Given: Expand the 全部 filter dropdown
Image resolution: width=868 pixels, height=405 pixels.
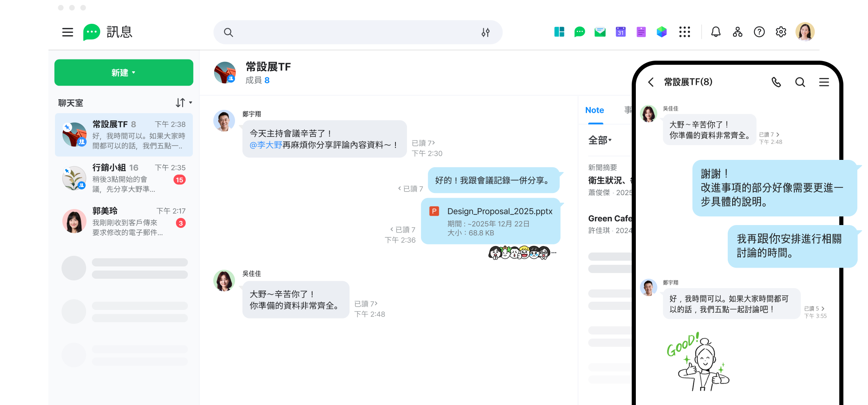Looking at the screenshot, I should click(x=600, y=140).
